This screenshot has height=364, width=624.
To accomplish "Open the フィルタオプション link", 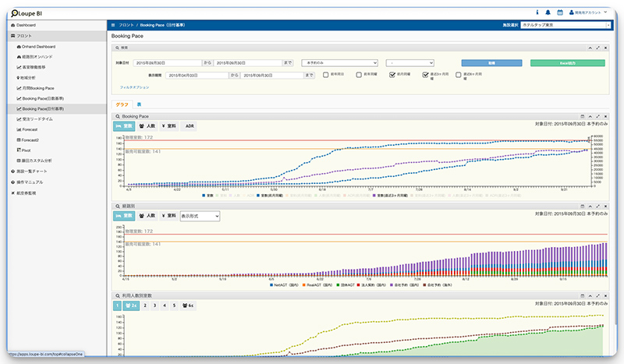I will [x=136, y=88].
